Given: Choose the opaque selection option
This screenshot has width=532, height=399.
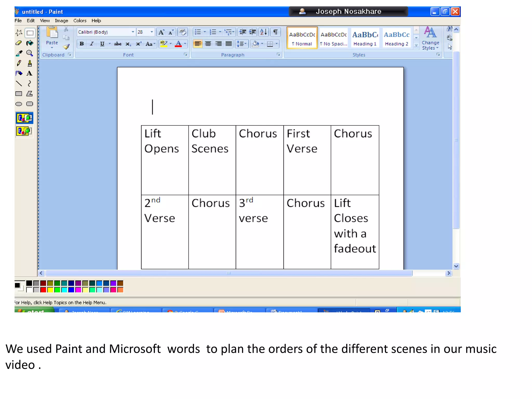Looking at the screenshot, I should click(24, 118).
